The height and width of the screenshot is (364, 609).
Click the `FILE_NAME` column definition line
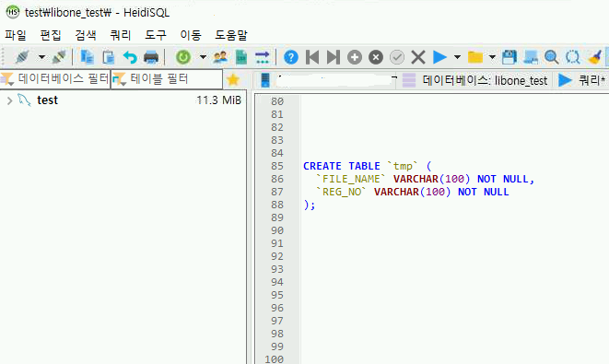pos(426,179)
